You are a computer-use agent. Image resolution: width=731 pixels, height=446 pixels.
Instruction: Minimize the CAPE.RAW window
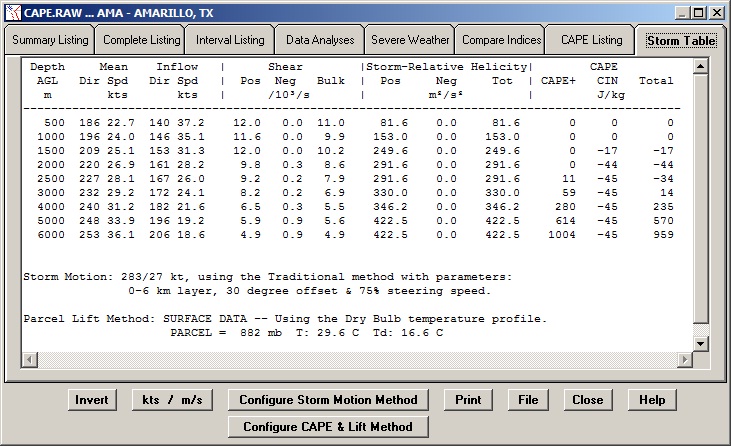pyautogui.click(x=683, y=13)
